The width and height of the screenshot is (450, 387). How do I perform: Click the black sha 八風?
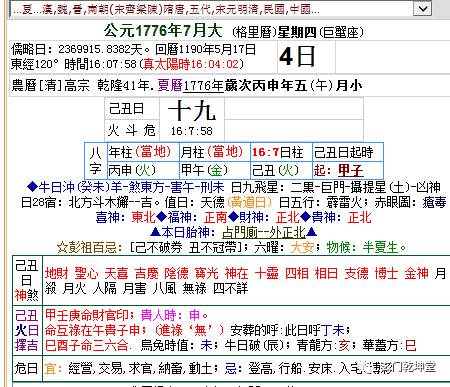pos(164,288)
